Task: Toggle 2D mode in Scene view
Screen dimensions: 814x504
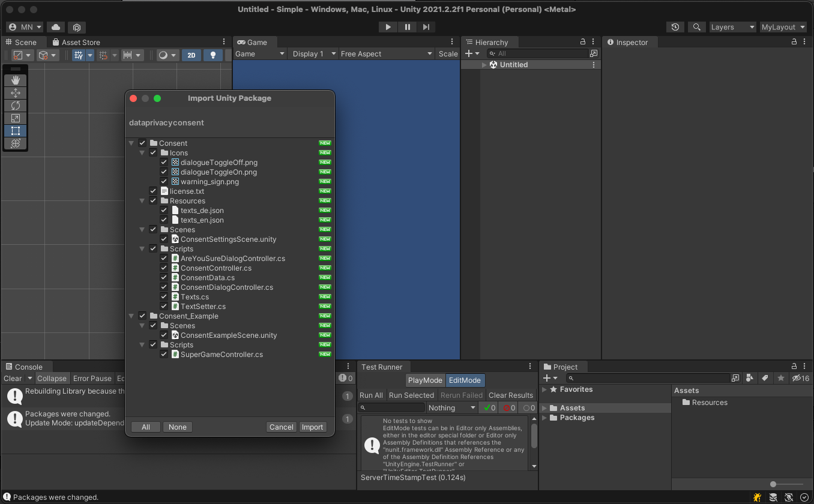Action: (x=191, y=55)
